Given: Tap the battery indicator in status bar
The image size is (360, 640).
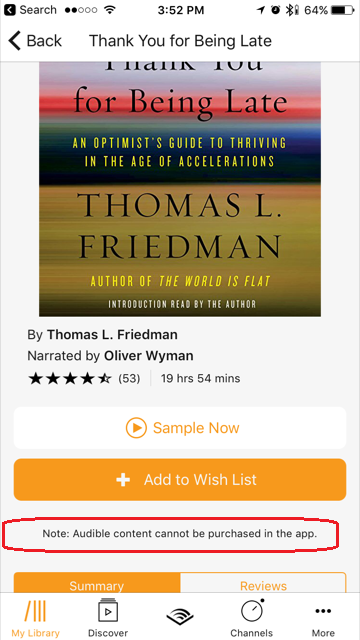Looking at the screenshot, I should coord(342,10).
